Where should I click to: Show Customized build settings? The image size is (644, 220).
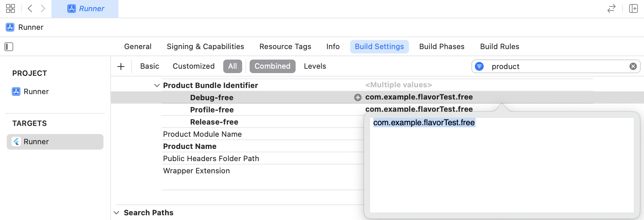point(193,66)
